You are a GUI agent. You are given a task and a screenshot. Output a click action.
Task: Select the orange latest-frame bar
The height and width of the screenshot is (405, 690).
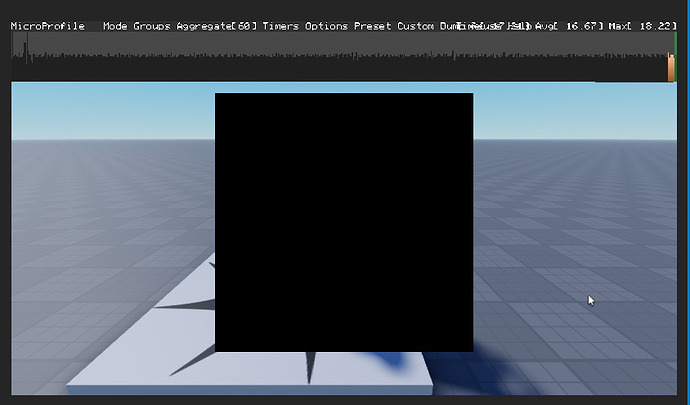point(671,67)
